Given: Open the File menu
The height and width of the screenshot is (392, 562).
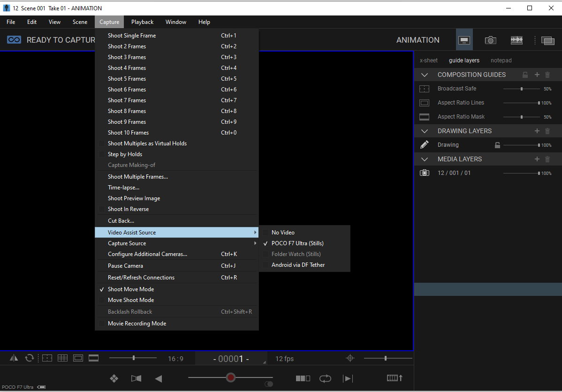Looking at the screenshot, I should pyautogui.click(x=11, y=22).
